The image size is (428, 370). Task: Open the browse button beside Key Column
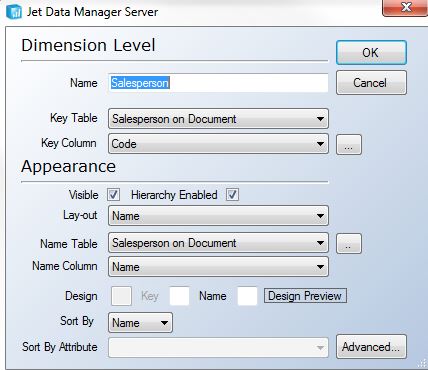[349, 144]
